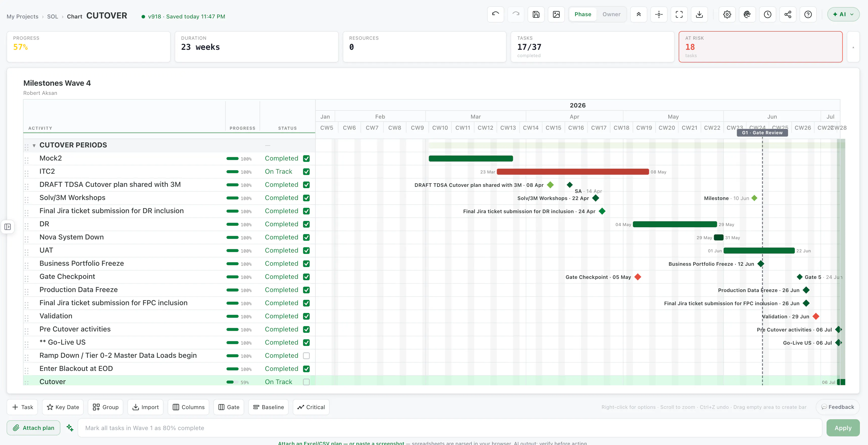The image size is (868, 445).
Task: Collapse all with double chevron up icon
Action: point(638,14)
